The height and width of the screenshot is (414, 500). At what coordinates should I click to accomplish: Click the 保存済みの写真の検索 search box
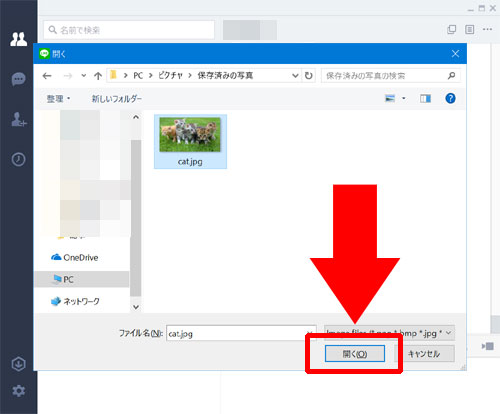click(x=391, y=76)
